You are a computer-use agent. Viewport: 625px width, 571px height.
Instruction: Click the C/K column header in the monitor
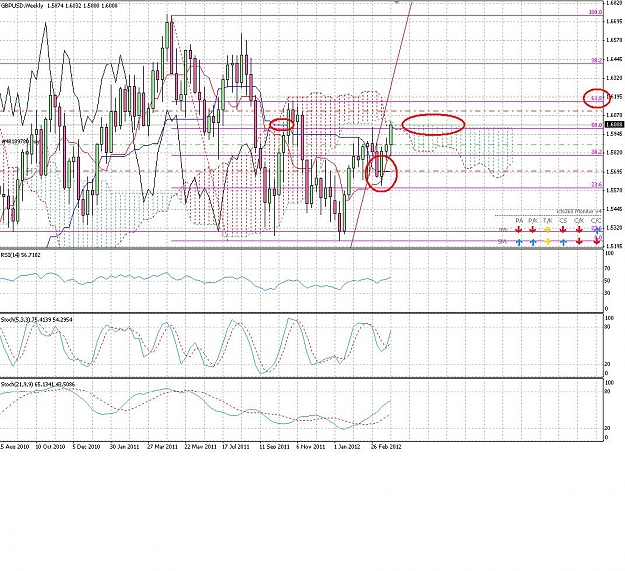click(579, 220)
